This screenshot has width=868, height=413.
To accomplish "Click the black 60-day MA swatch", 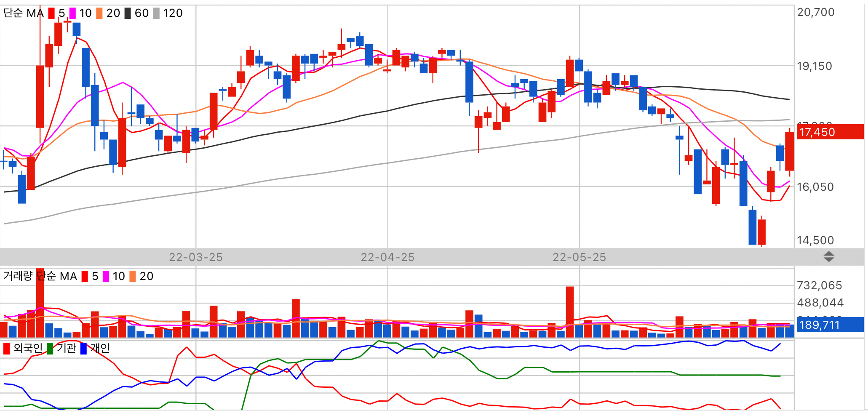I will click(x=128, y=13).
